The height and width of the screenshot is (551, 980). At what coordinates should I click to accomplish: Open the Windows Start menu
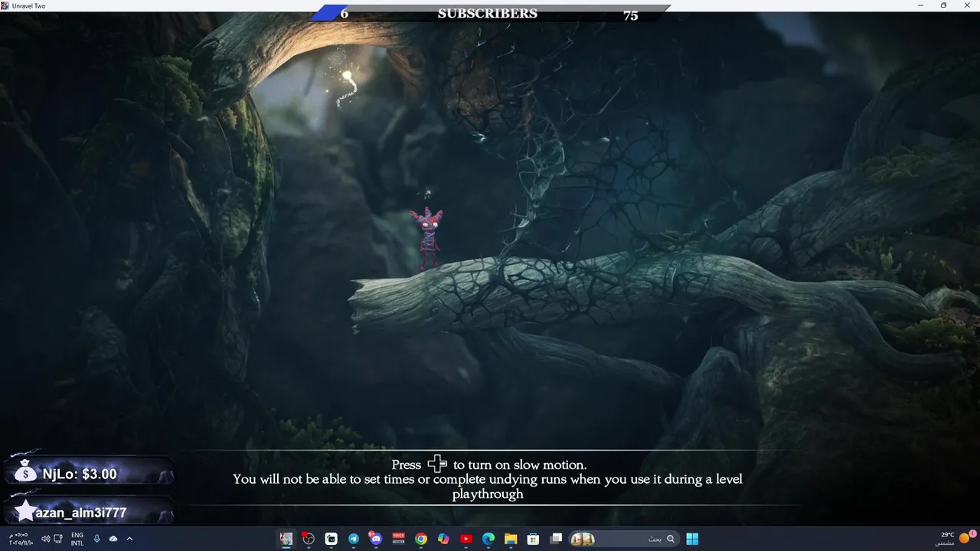(x=692, y=539)
